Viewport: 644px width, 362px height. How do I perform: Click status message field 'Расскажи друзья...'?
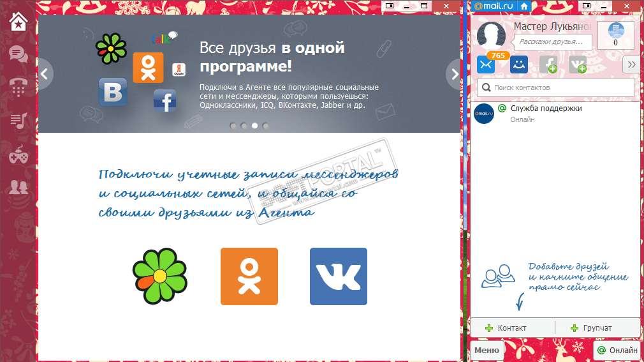(553, 41)
